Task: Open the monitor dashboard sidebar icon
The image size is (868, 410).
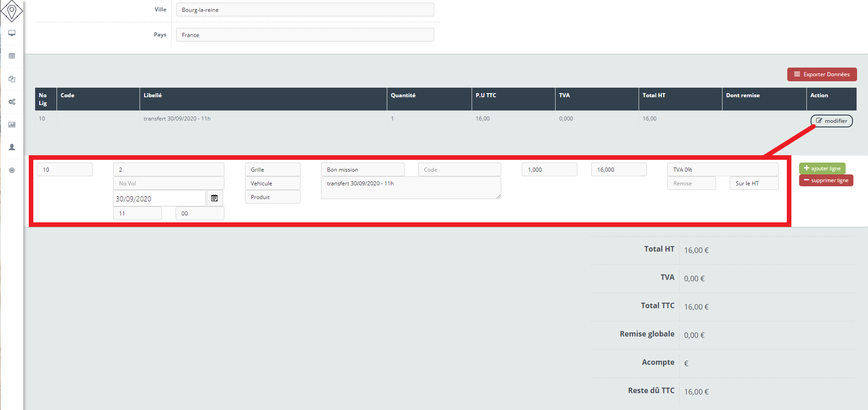Action: coord(12,33)
